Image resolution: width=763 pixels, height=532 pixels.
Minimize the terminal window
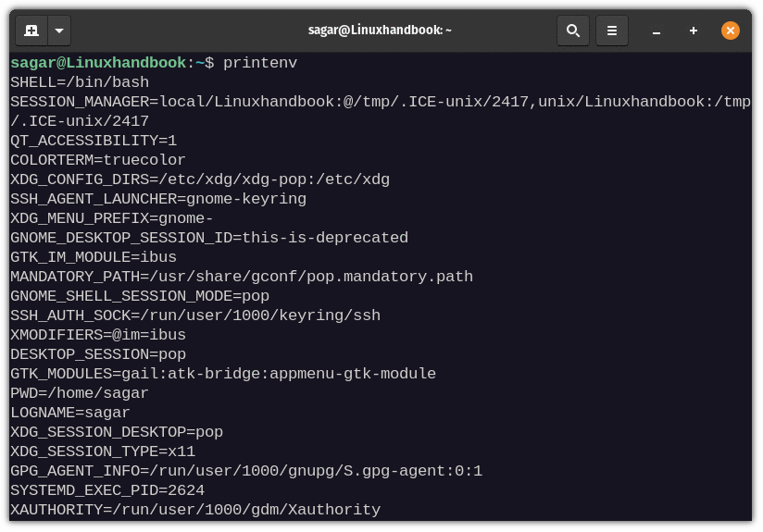657,31
